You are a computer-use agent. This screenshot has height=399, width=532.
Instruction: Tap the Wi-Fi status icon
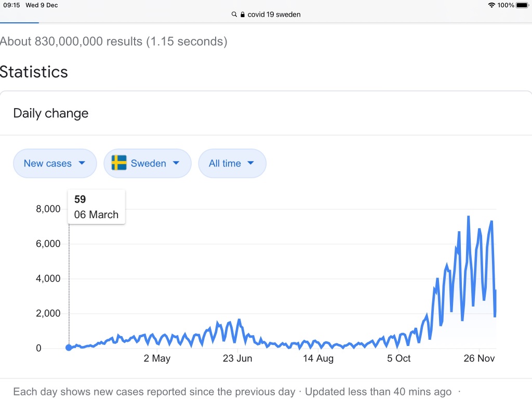click(x=491, y=5)
